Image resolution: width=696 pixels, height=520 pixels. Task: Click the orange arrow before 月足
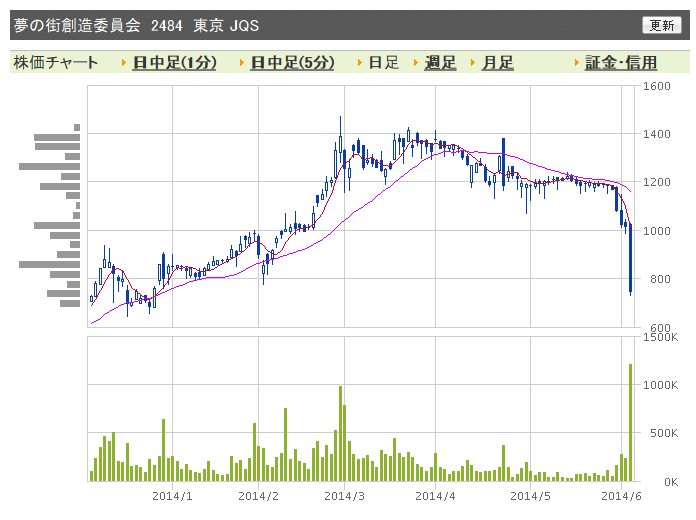[x=474, y=63]
